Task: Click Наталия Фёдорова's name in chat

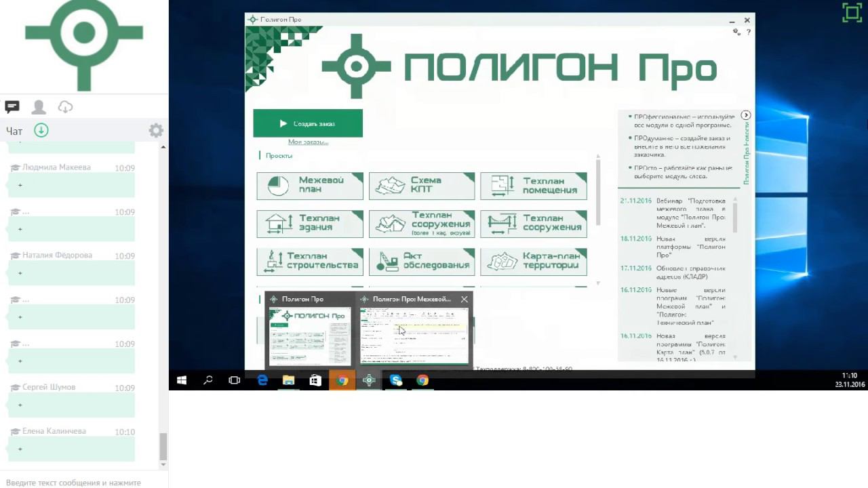Action: point(57,256)
